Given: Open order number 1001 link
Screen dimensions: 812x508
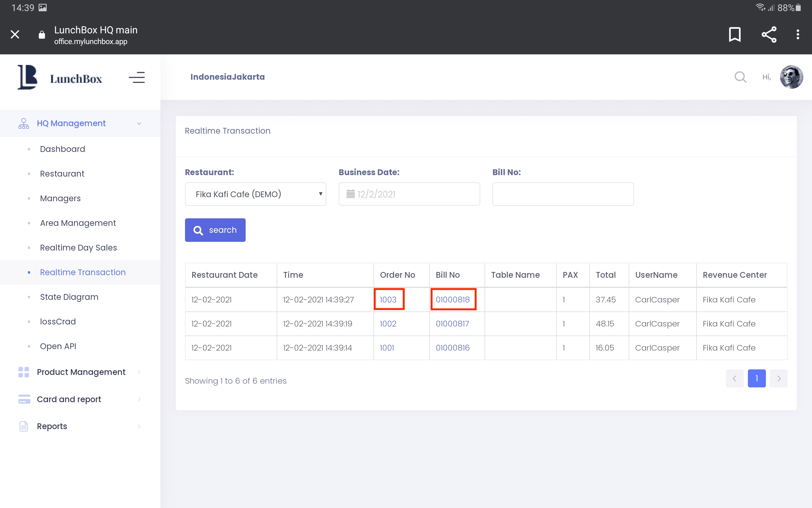Looking at the screenshot, I should [387, 348].
